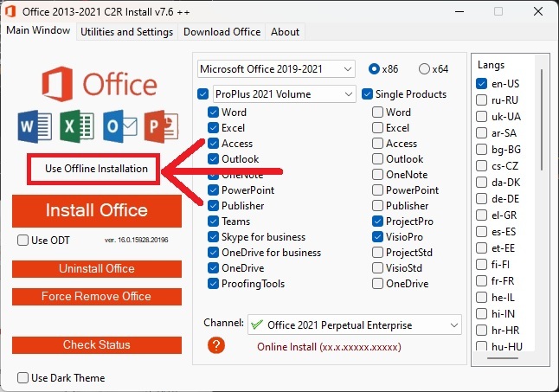Uncheck the Single Products checkbox

click(x=367, y=94)
